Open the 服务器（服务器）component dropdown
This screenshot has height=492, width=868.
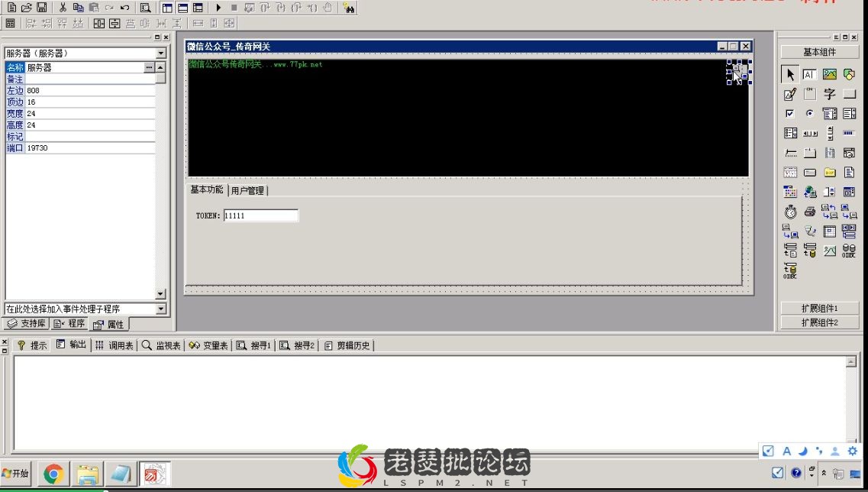(x=161, y=53)
